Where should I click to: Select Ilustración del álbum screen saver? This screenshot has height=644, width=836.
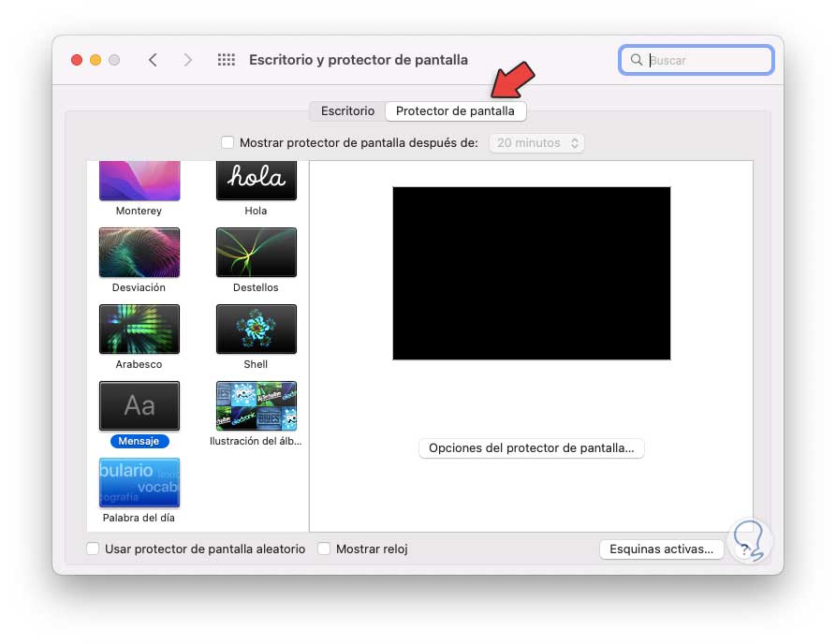(x=257, y=405)
